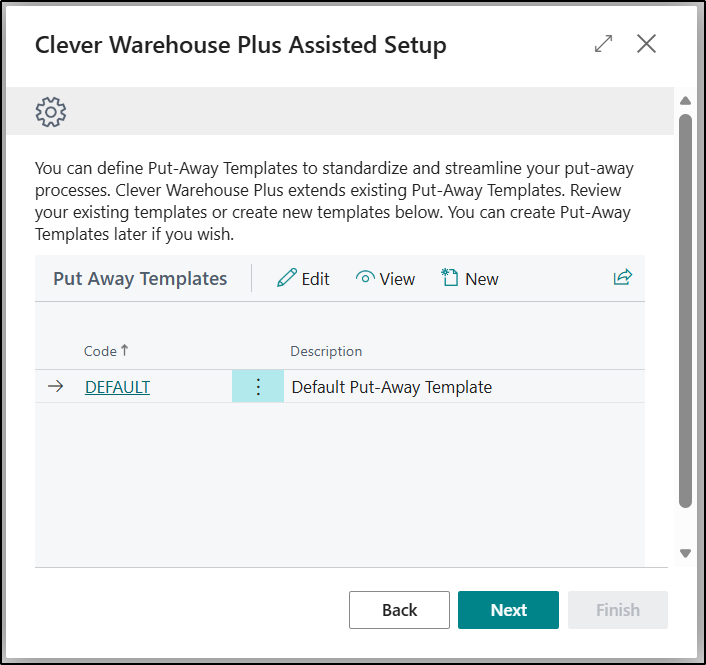Click the vertical scrollbar thumb
The image size is (706, 665).
pyautogui.click(x=685, y=310)
